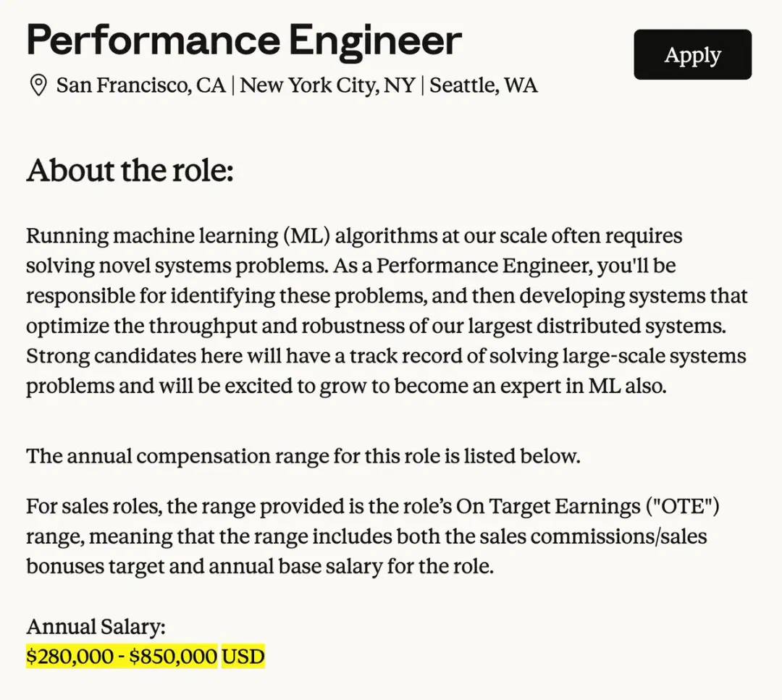The height and width of the screenshot is (700, 782).
Task: Click the sentence beginning Strong candidates here
Action: (x=386, y=371)
